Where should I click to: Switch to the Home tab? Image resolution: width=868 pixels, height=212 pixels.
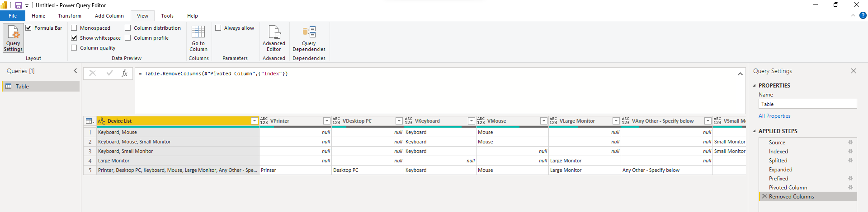pyautogui.click(x=38, y=16)
